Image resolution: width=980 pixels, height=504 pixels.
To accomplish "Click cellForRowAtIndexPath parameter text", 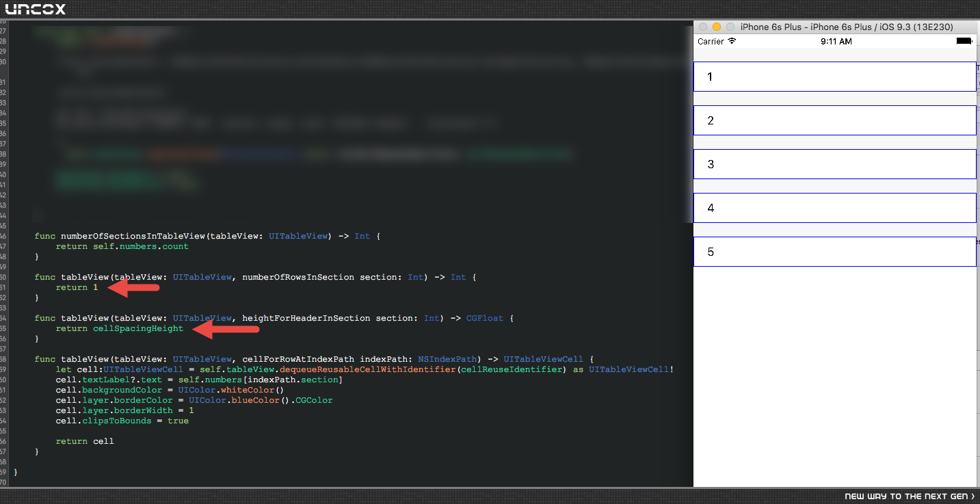I will (x=298, y=359).
